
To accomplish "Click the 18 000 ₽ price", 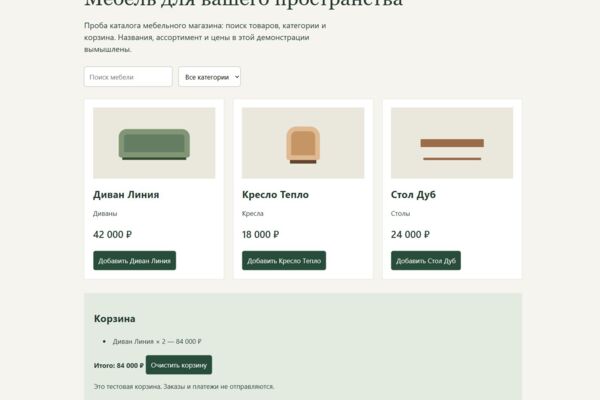I will click(x=261, y=234).
